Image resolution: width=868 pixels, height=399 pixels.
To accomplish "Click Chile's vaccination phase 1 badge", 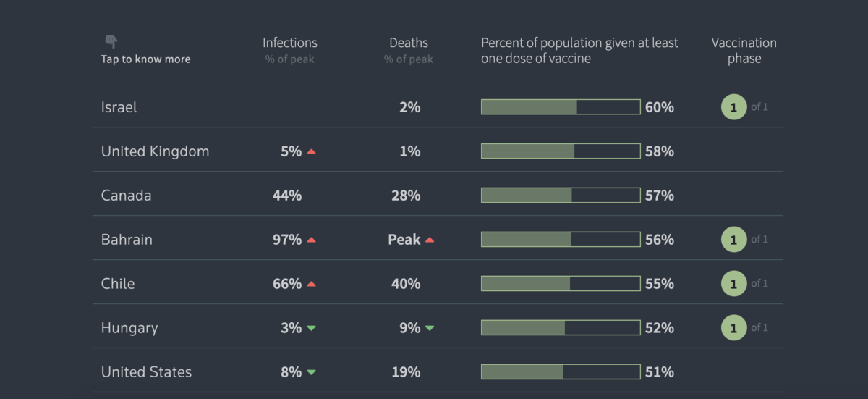I will [x=733, y=284].
